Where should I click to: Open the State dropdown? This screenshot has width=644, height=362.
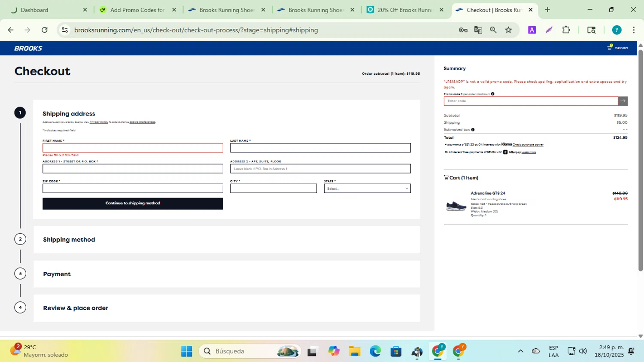pos(367,189)
